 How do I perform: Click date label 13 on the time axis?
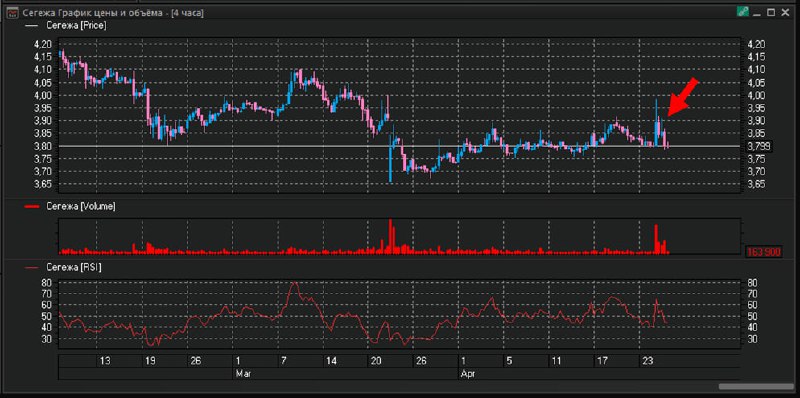[105, 361]
